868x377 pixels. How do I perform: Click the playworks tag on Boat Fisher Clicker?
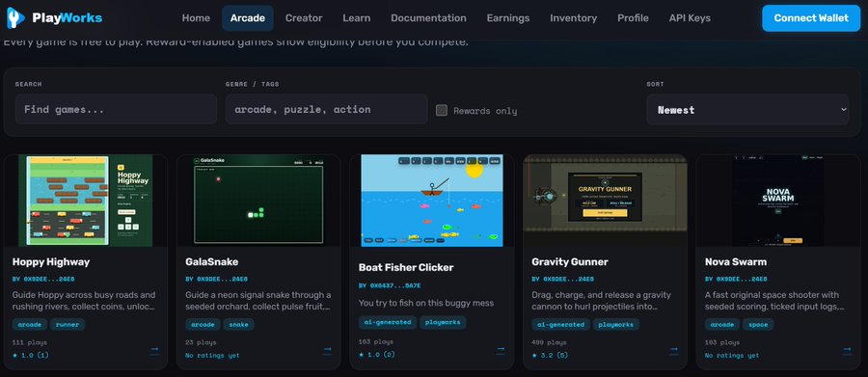coord(443,322)
